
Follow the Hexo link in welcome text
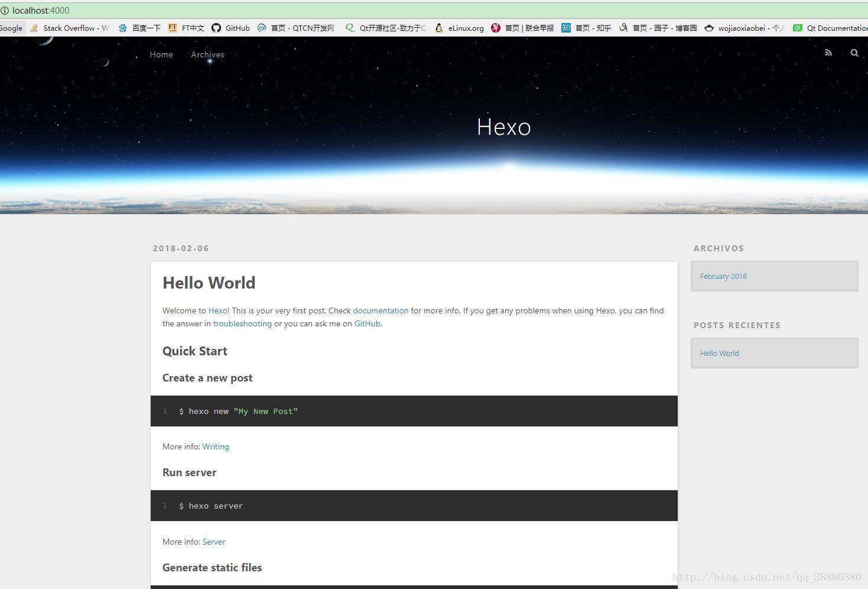coord(217,310)
